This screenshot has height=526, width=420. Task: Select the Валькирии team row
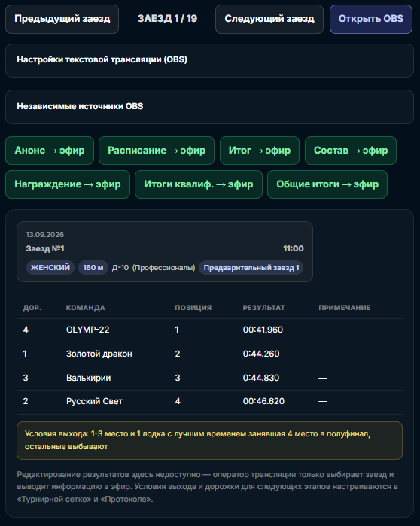pos(209,378)
